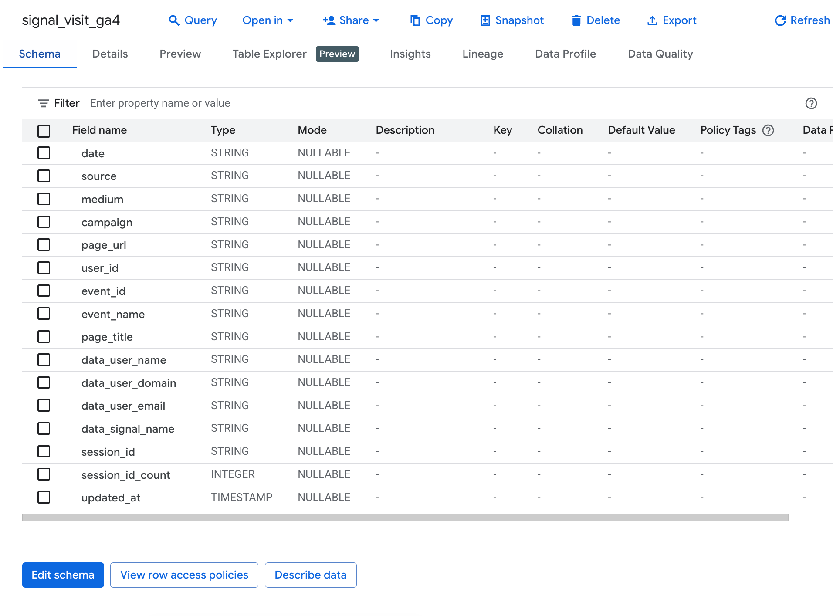Click View row access policies button

[x=184, y=575]
